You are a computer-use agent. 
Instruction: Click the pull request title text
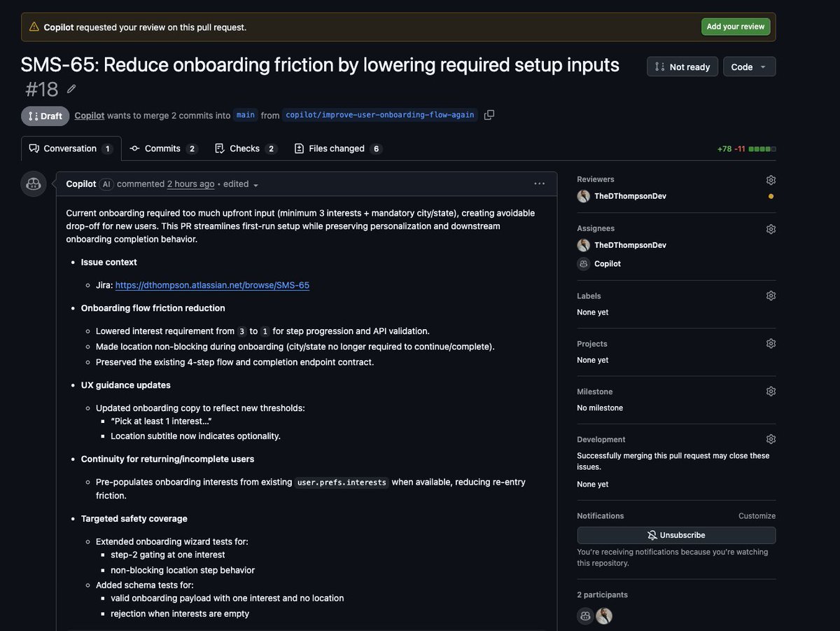point(320,64)
